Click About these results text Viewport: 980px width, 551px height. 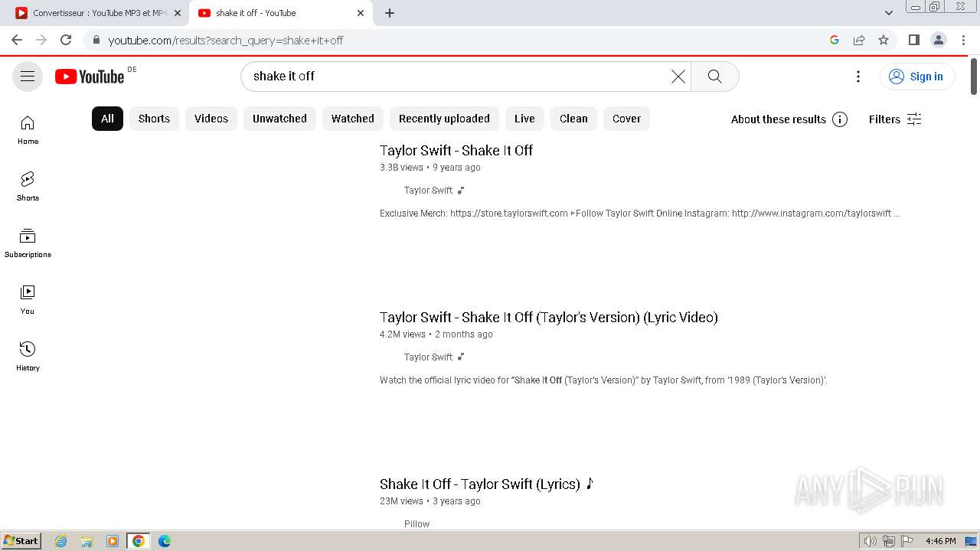(x=778, y=119)
